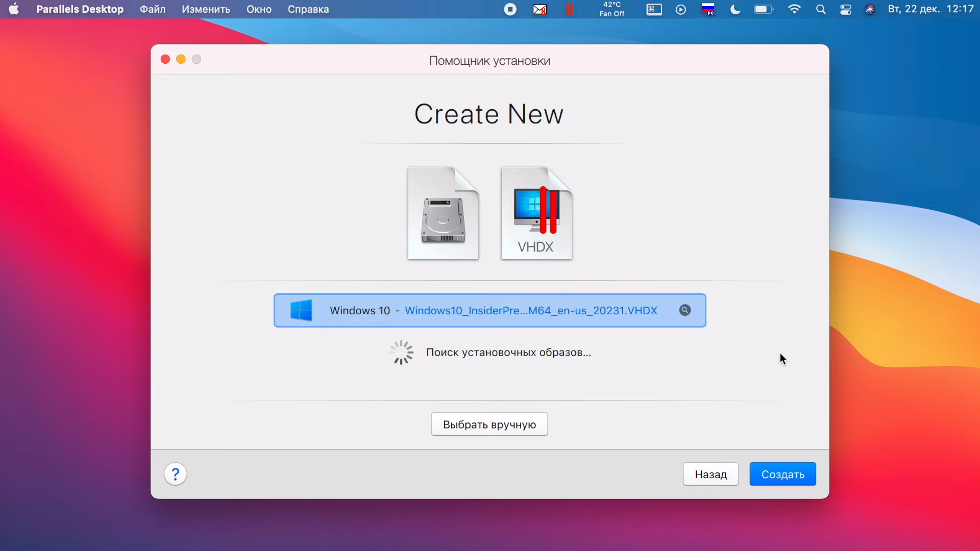Check the battery status icon
The width and height of the screenshot is (980, 551).
click(764, 9)
